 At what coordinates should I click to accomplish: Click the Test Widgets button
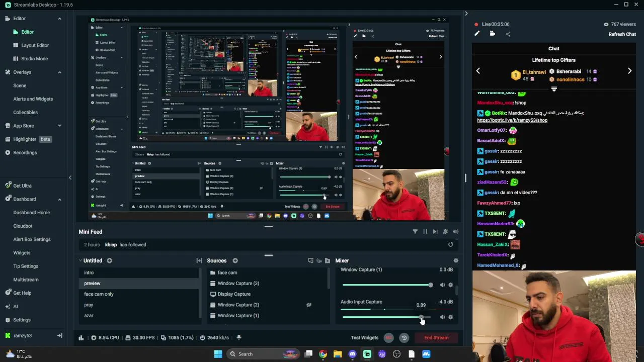point(364,338)
